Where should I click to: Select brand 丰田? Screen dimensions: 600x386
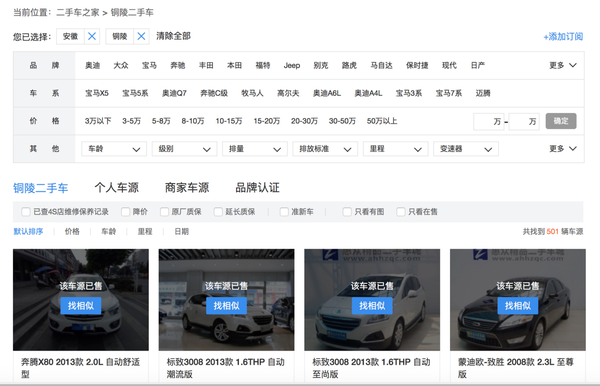(x=206, y=65)
